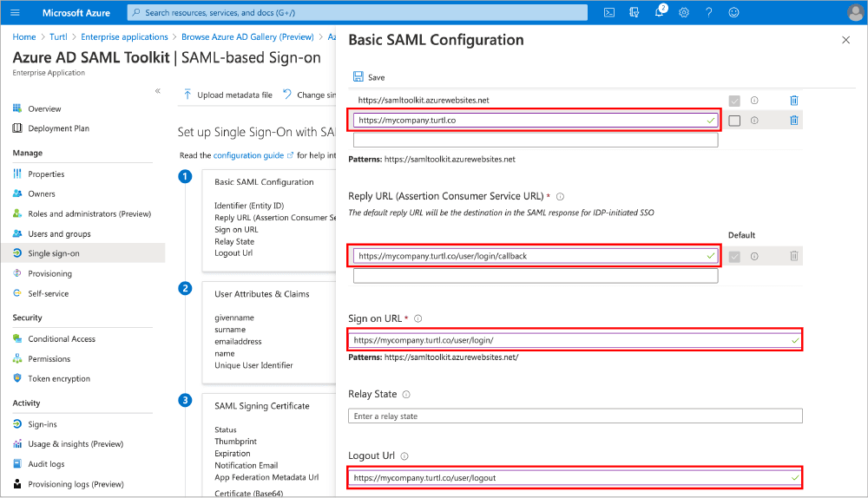
Task: Collapse the left sidebar menu
Action: pos(157,91)
